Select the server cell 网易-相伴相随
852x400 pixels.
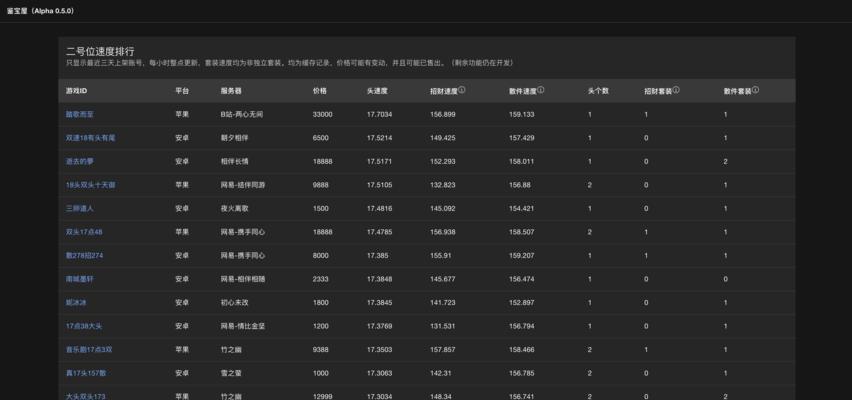point(243,279)
